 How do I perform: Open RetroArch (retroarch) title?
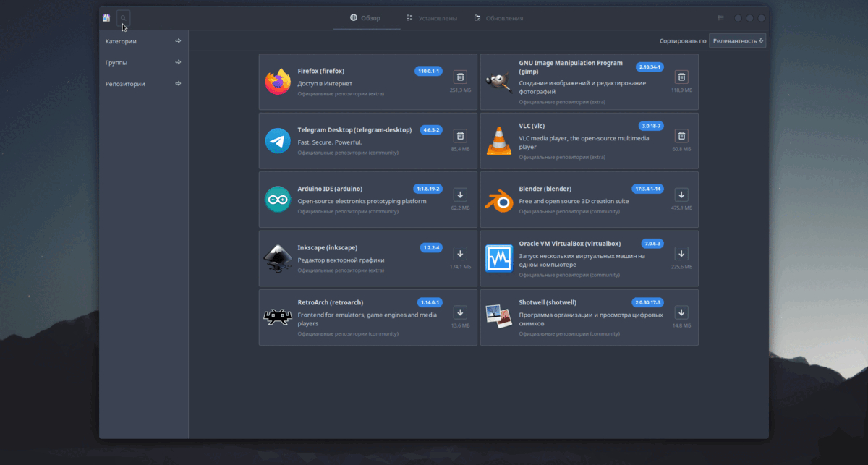[x=330, y=302]
